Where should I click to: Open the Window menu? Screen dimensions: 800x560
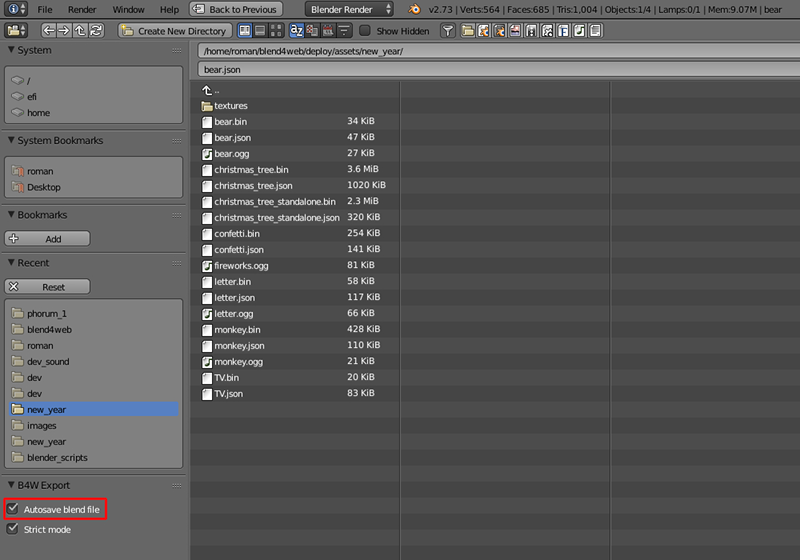coord(128,9)
